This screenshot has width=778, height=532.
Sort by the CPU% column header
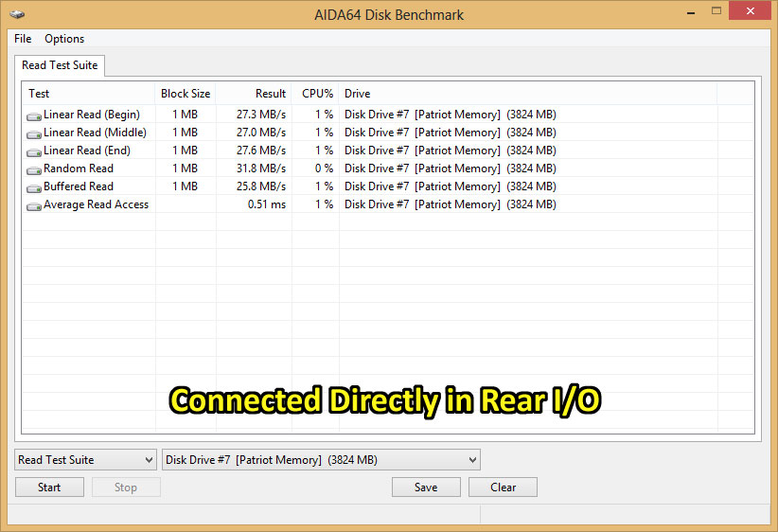tap(315, 94)
